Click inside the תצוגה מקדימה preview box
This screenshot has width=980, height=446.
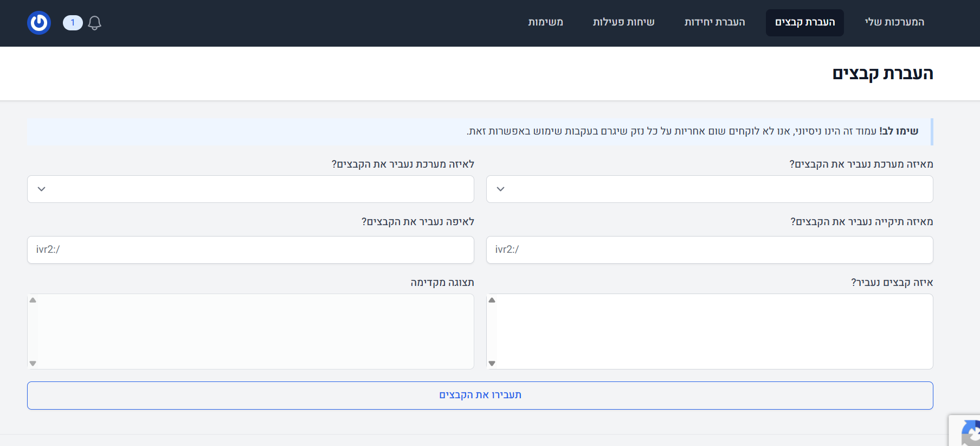tap(254, 331)
